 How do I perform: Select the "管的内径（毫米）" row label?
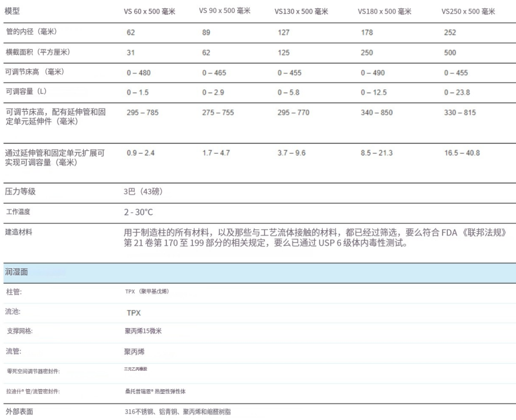tap(31, 32)
